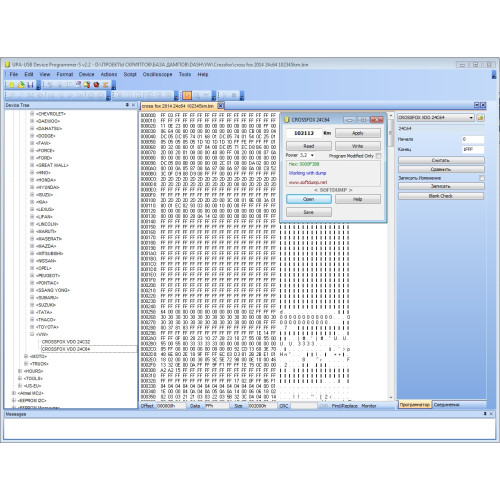
Task: Toggle the Записать Изменение checkbox
Action: pyautogui.click(x=481, y=178)
